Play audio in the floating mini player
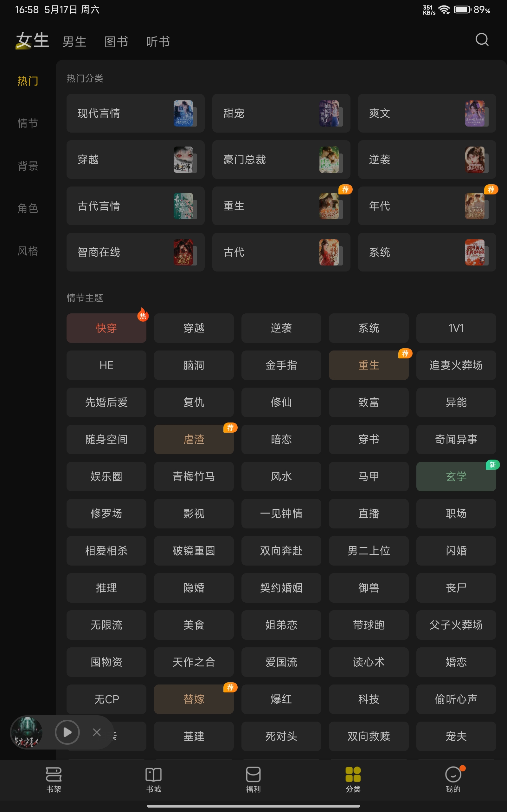Viewport: 507px width, 812px height. (67, 732)
